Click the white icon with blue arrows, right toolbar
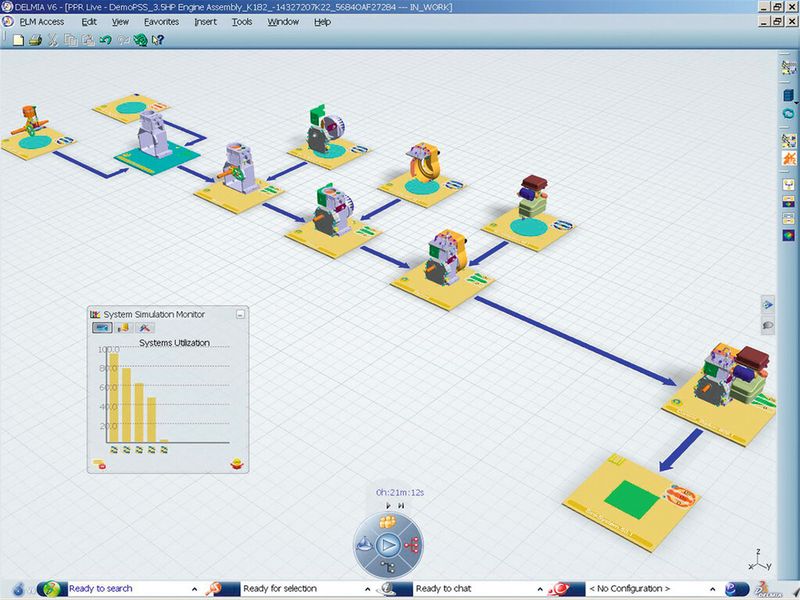 [789, 185]
